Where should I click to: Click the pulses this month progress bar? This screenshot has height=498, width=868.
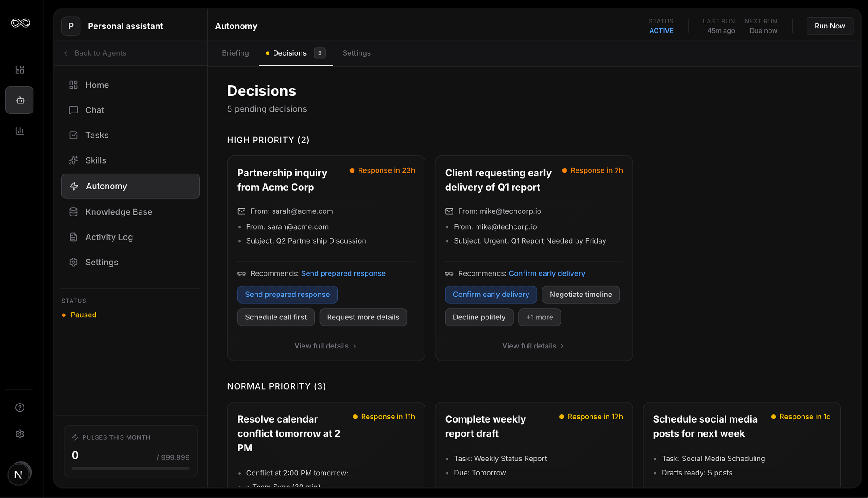click(x=130, y=469)
